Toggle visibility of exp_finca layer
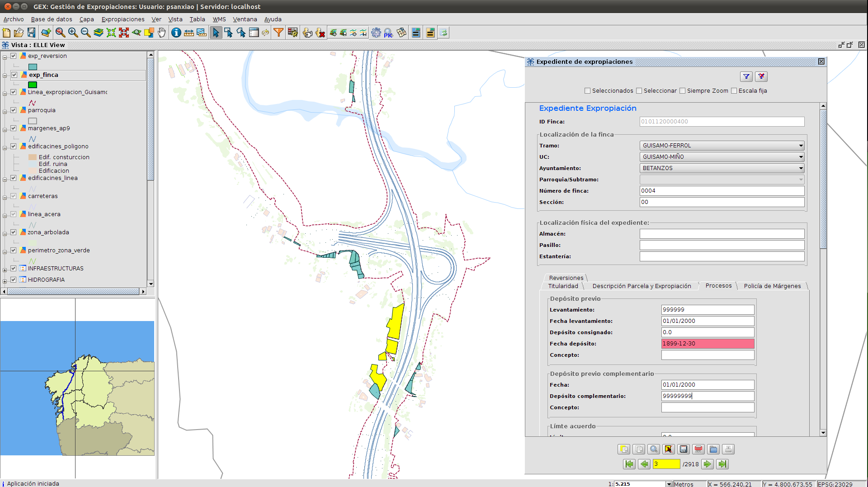The height and width of the screenshot is (487, 868). tap(14, 75)
